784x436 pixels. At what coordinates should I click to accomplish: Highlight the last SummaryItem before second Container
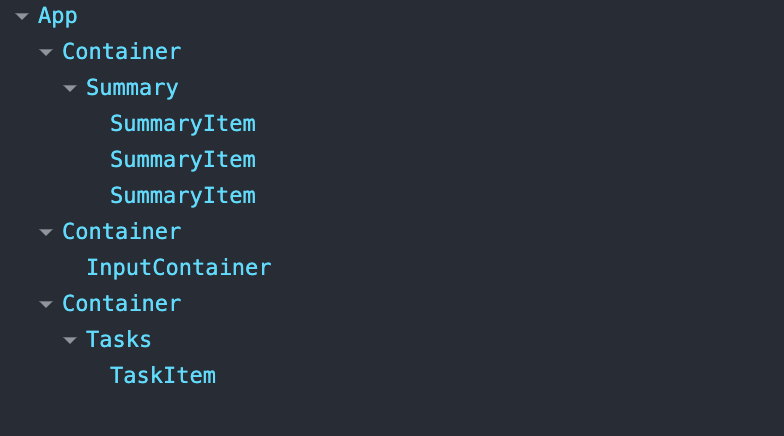pos(182,196)
